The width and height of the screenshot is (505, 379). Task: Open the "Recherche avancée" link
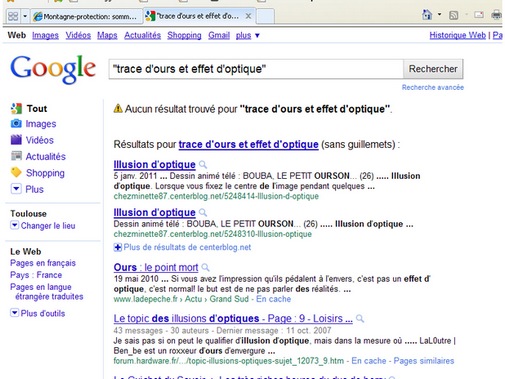(x=433, y=87)
